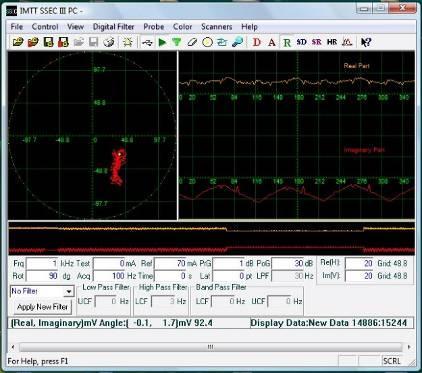
Task: Click the red D mode icon
Action: point(257,42)
